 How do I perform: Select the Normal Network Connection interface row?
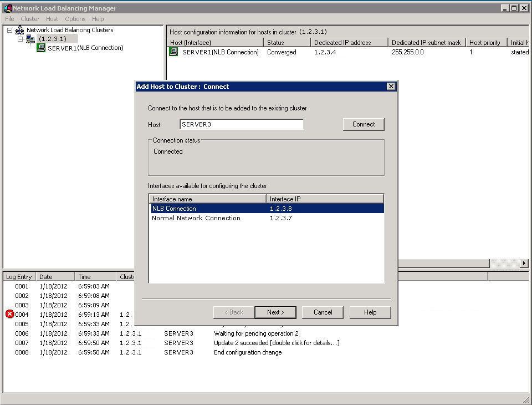pos(267,218)
